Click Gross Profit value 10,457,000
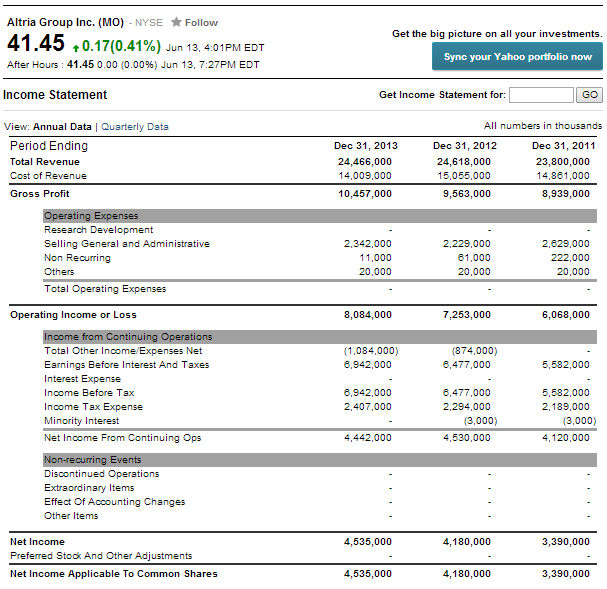Viewport: 607px width, 589px height. [365, 193]
